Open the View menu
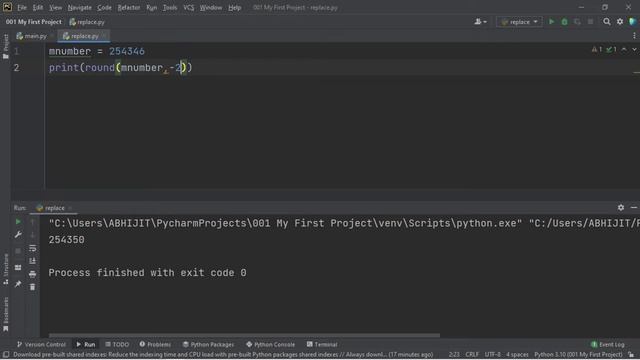This screenshot has height=360, width=640. point(56,7)
